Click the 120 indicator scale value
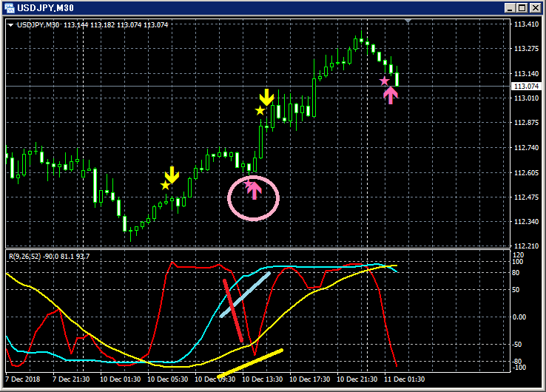This screenshot has height=392, width=546. click(x=518, y=255)
